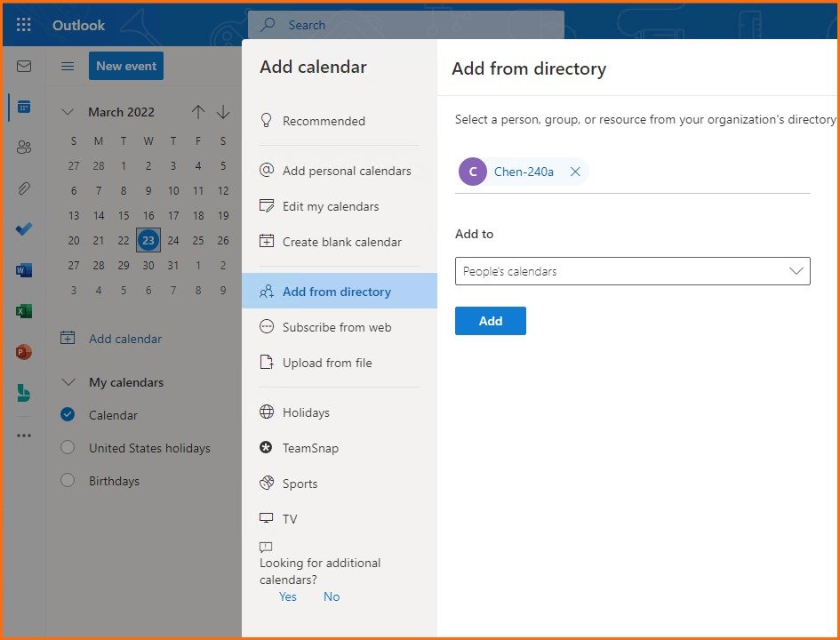This screenshot has width=840, height=640.
Task: Select Upload from file option
Action: [326, 363]
